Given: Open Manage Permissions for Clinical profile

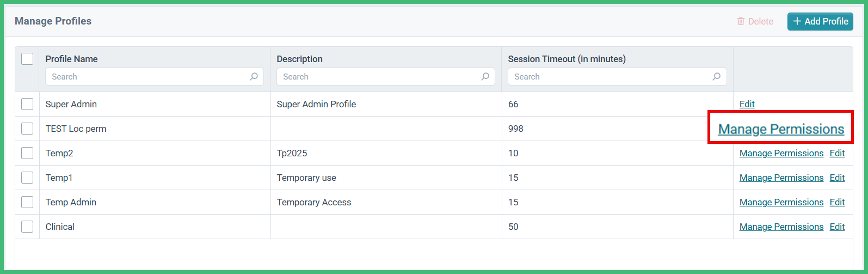Looking at the screenshot, I should (x=781, y=227).
